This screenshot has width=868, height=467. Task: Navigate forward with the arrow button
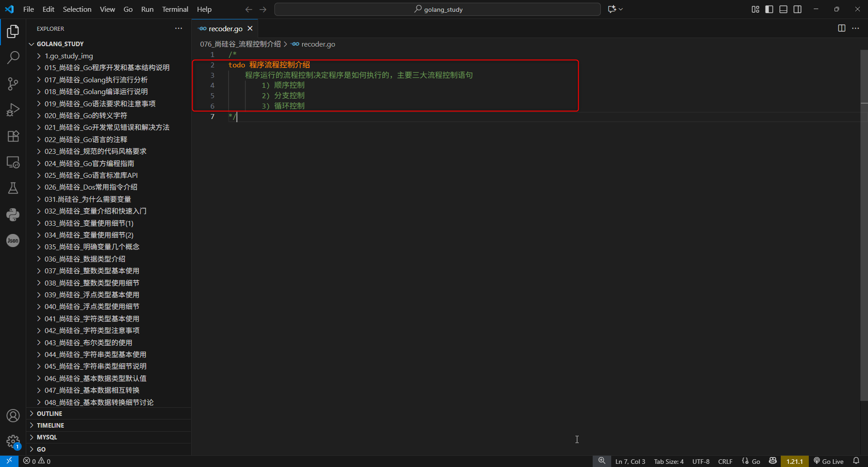263,9
